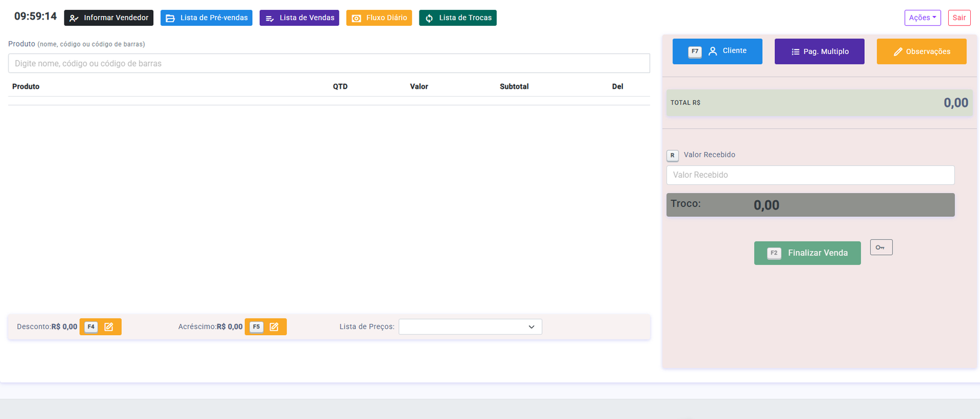
Task: Click the R shortcut badge beside Valor Recebido
Action: coord(673,156)
